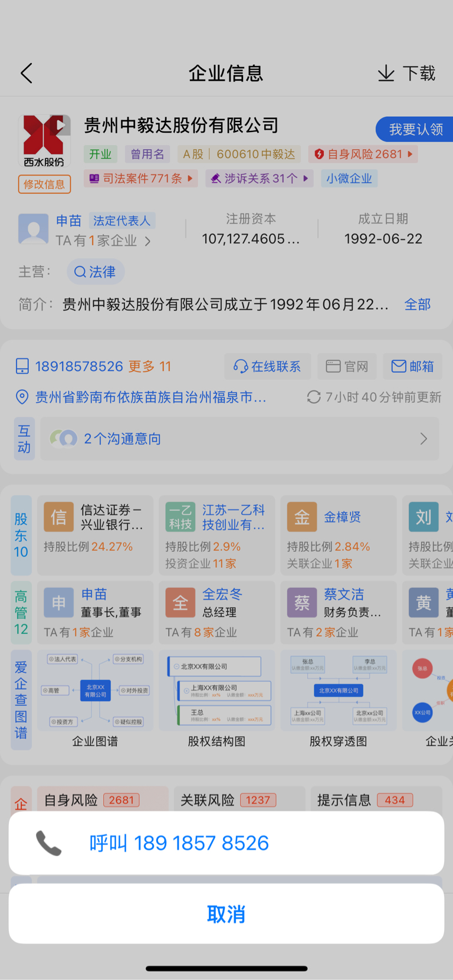This screenshot has height=980, width=453.
Task: Open 涉诉关系 31个 tag
Action: [260, 178]
